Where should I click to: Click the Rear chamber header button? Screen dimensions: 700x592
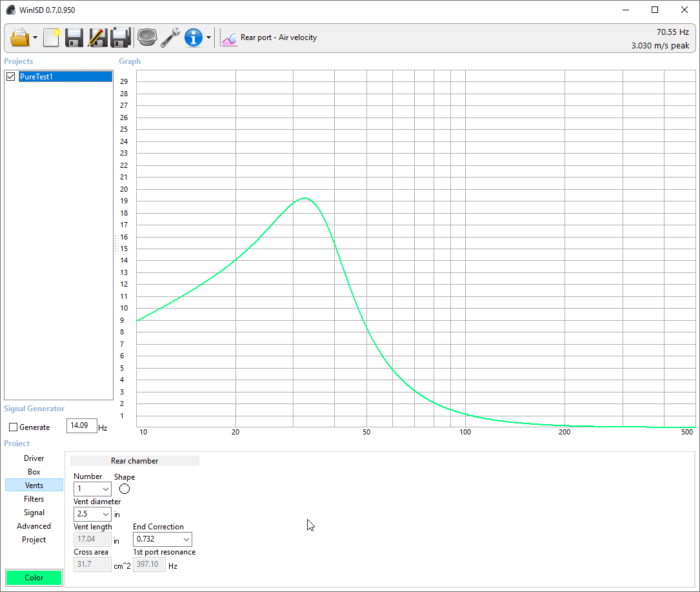[134, 461]
